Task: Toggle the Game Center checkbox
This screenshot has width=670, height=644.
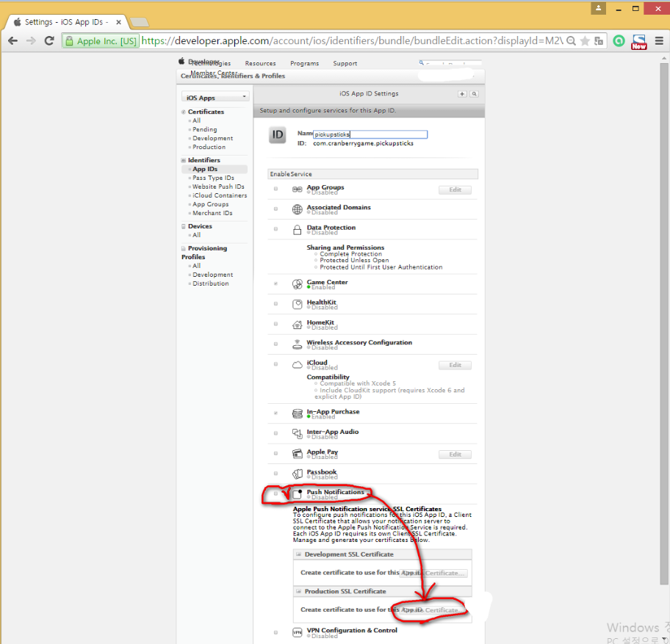Action: tap(275, 283)
